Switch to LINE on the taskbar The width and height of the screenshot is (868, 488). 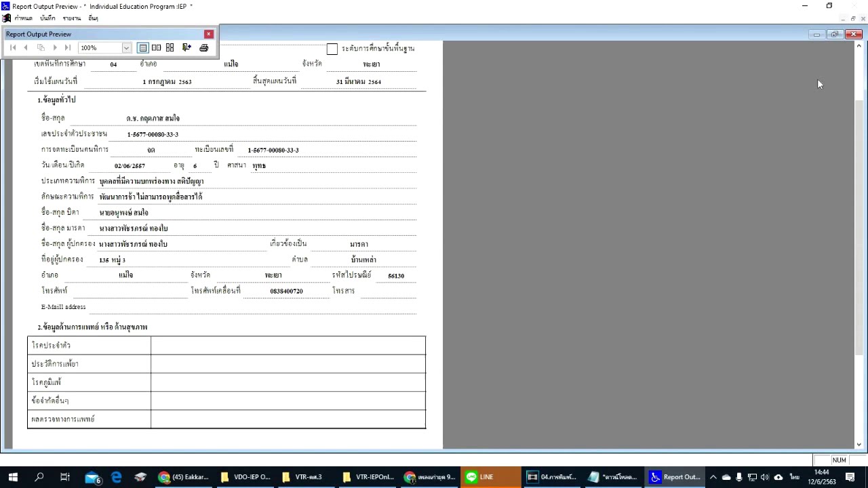[x=490, y=477]
